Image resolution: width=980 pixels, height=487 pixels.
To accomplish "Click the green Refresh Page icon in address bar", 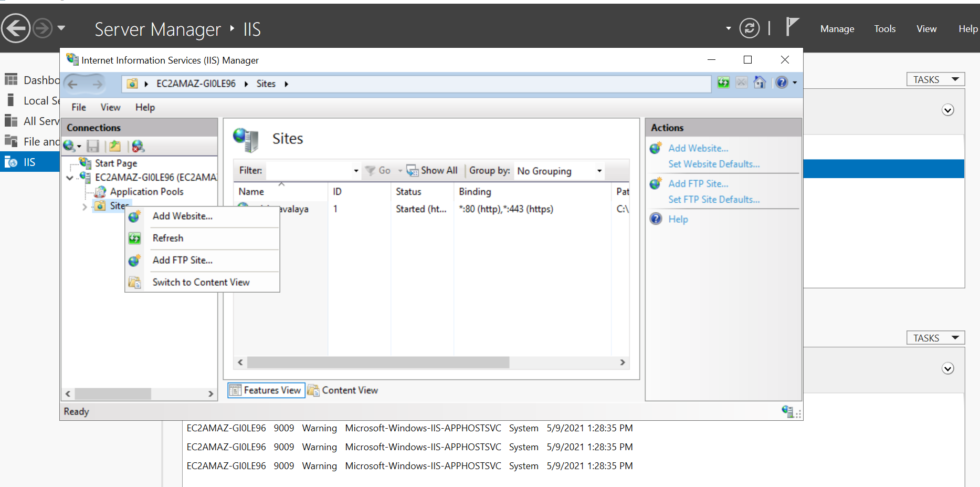I will [x=723, y=82].
